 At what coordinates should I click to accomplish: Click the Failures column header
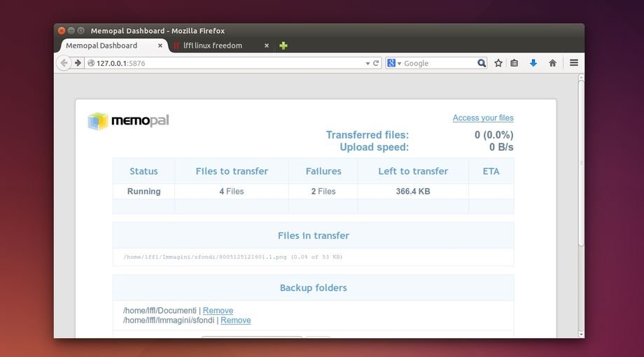coord(323,171)
